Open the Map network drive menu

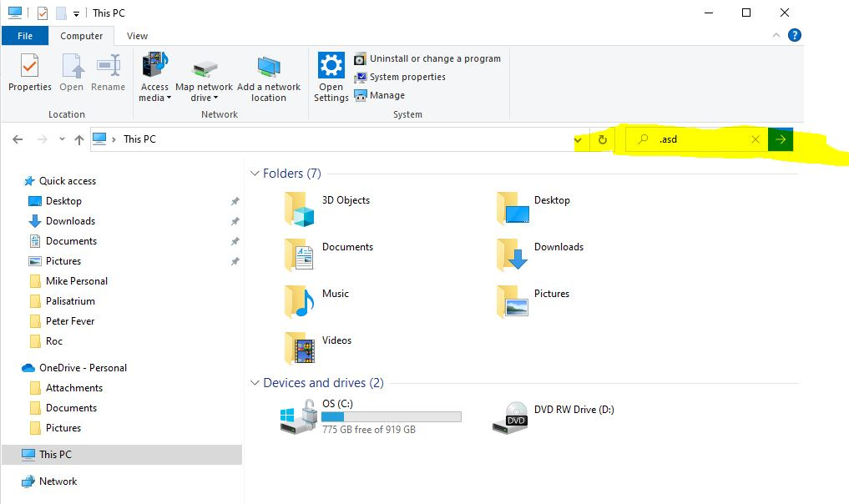(205, 77)
